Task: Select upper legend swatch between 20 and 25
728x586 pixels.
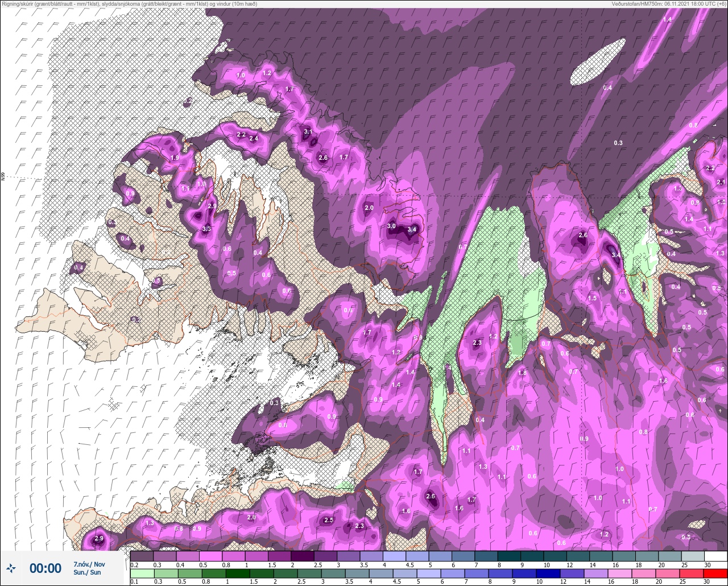Action: (x=670, y=556)
